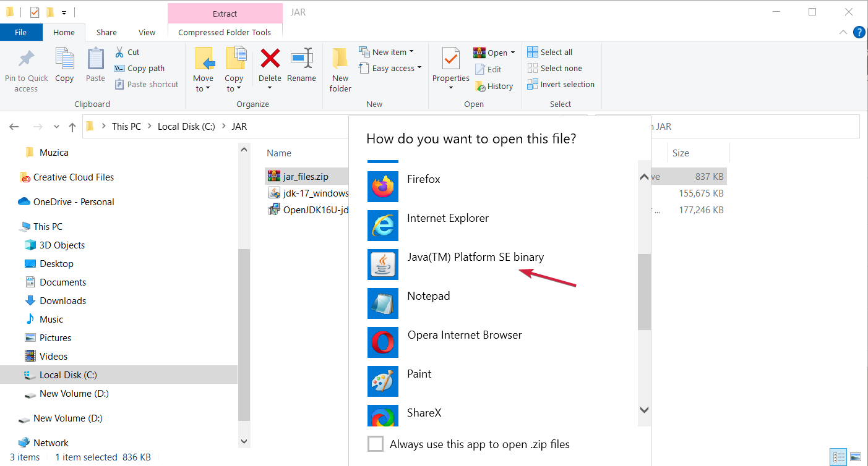This screenshot has width=868, height=466.
Task: Click the JAR breadcrumb
Action: point(239,127)
